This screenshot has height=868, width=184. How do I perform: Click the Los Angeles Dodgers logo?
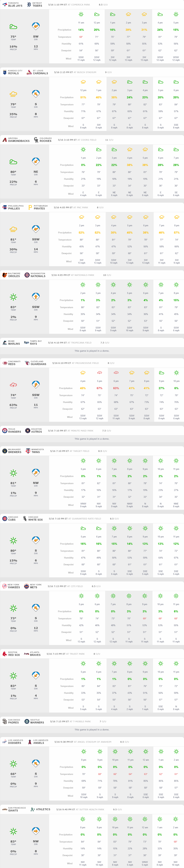(x=4, y=742)
